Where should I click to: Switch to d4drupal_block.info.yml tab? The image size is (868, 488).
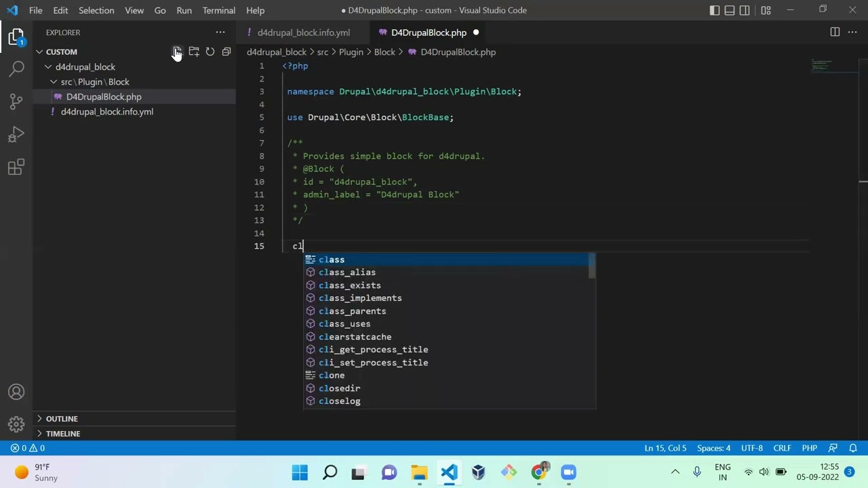304,33
